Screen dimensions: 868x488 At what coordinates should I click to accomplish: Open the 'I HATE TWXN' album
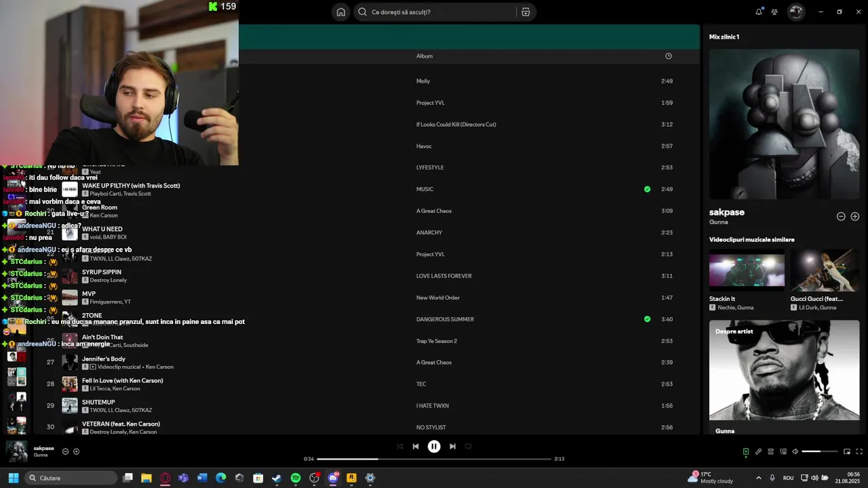[x=433, y=406]
